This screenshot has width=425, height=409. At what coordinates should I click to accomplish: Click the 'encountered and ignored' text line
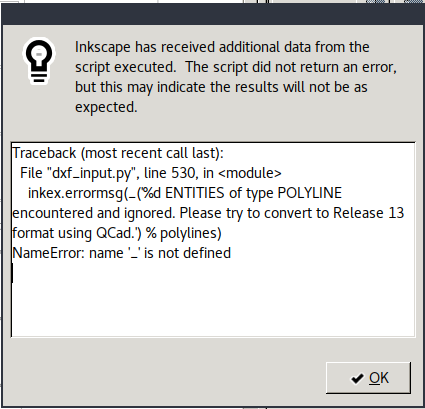pyautogui.click(x=93, y=213)
